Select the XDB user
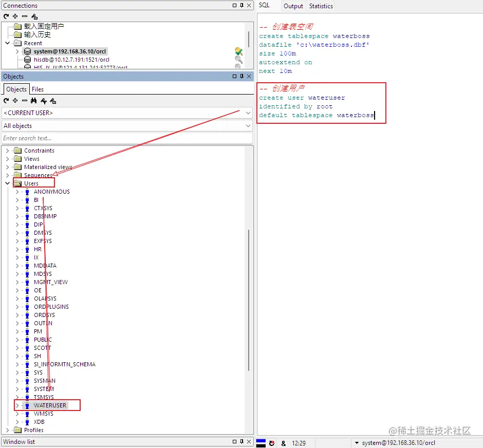 39,422
